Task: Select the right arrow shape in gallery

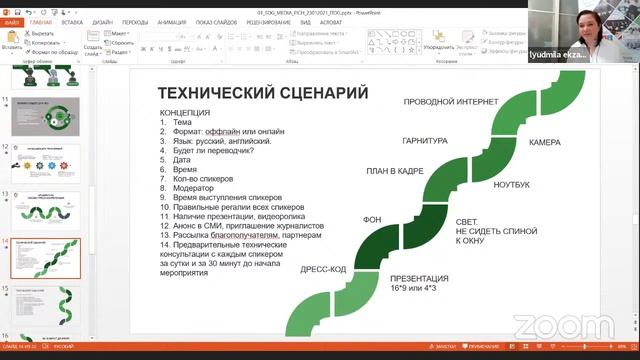Action: click(396, 42)
